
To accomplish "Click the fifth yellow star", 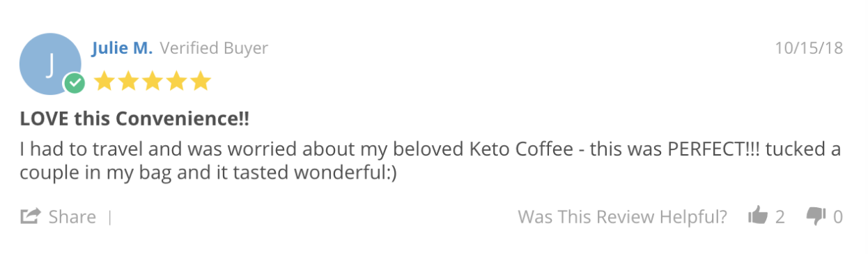I will 201,81.
